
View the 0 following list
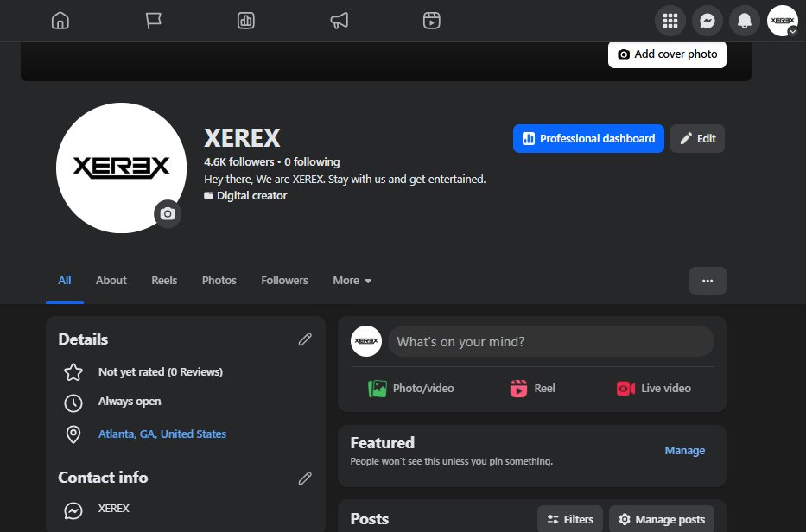(x=312, y=162)
